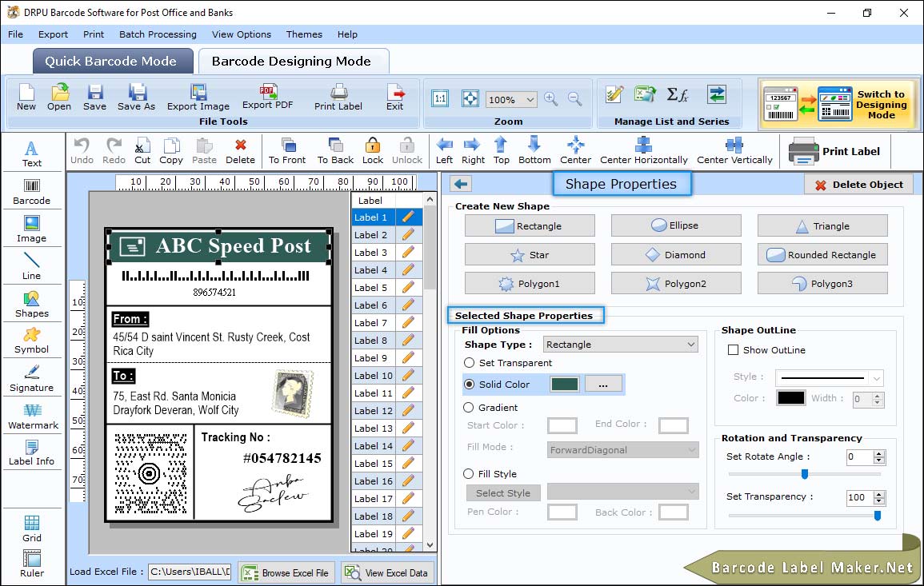This screenshot has height=586, width=924.
Task: Export label as Image
Action: 198,98
